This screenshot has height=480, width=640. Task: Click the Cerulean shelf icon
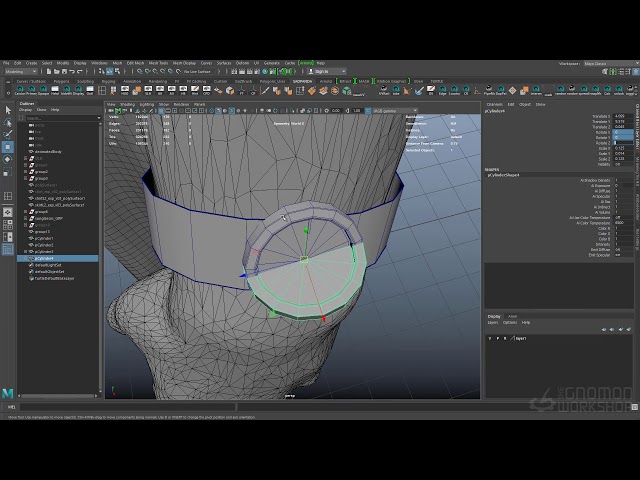(x=20, y=90)
